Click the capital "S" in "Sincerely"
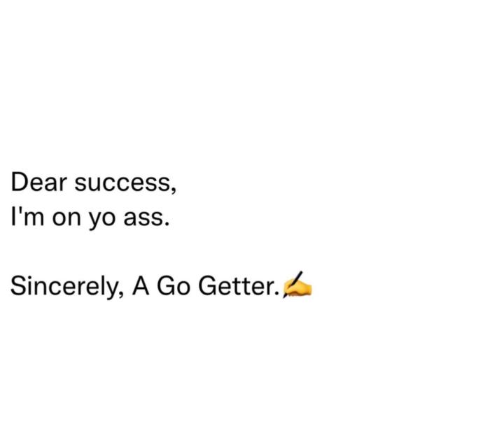Screen dimensions: 504x440 (18, 286)
